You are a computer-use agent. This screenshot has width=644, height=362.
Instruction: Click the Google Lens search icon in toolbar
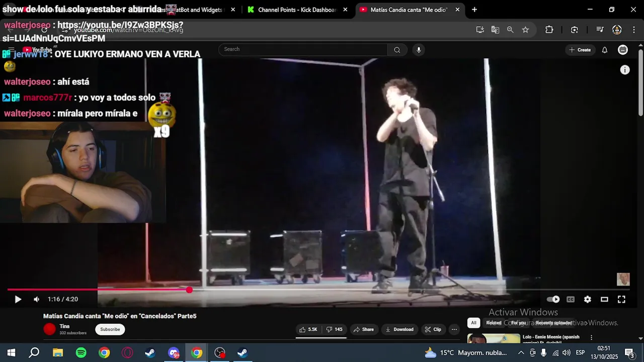(x=575, y=30)
